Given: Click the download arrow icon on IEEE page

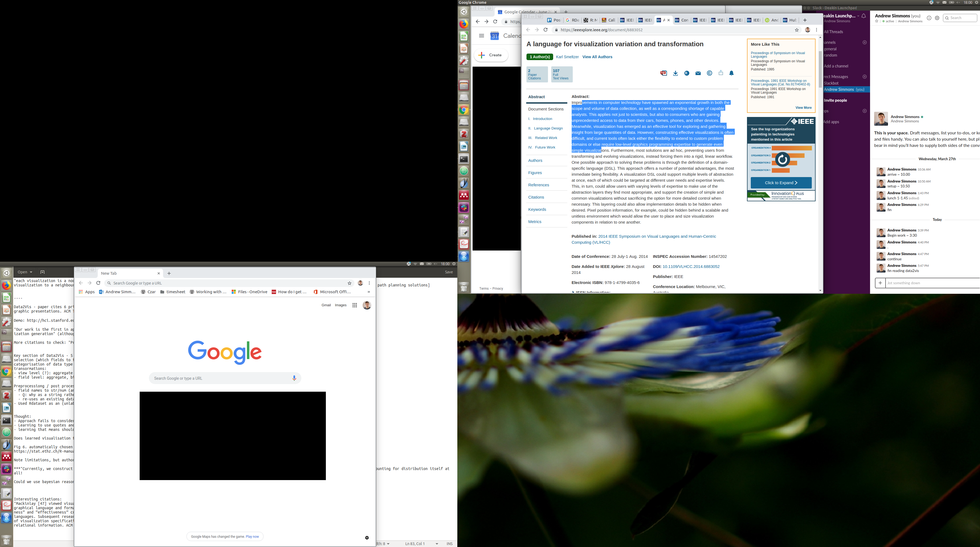Looking at the screenshot, I should click(x=675, y=73).
